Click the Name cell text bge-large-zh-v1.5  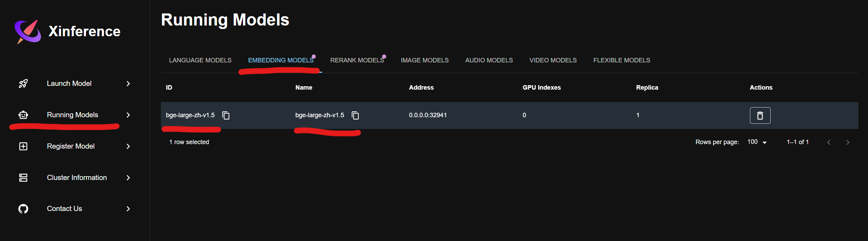point(320,115)
